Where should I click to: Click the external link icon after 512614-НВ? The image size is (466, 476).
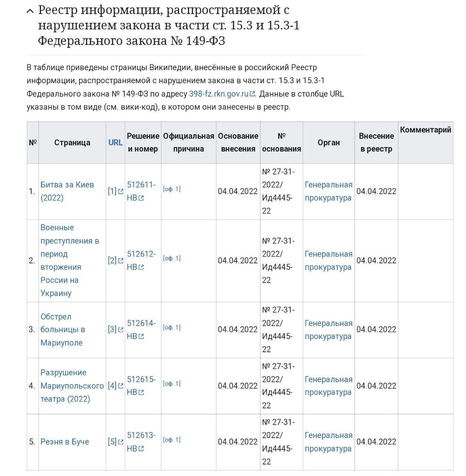tap(142, 336)
